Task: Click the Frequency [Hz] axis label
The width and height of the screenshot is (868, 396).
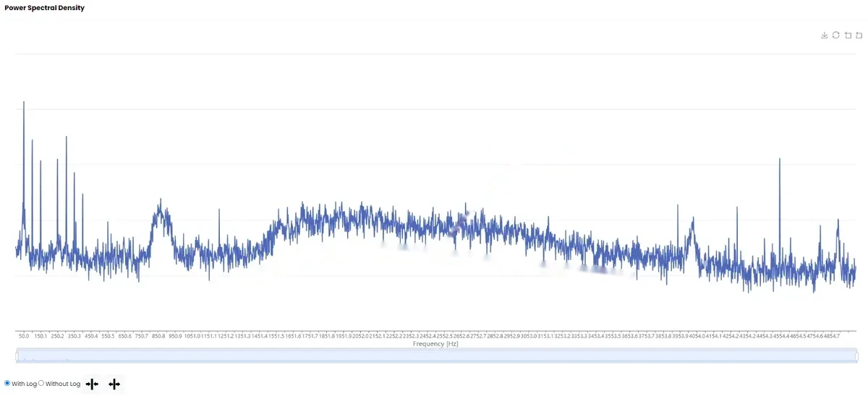Action: (x=435, y=344)
